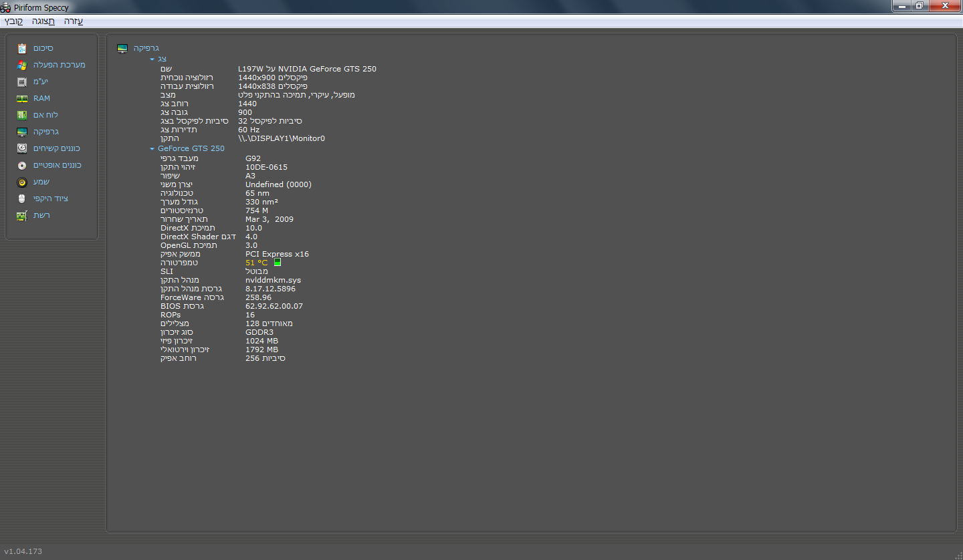Click the driver version 8.17.12.5896

pos(270,289)
